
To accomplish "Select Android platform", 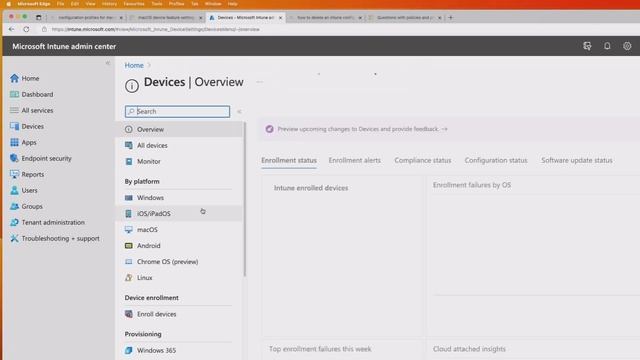I will pos(180,246).
